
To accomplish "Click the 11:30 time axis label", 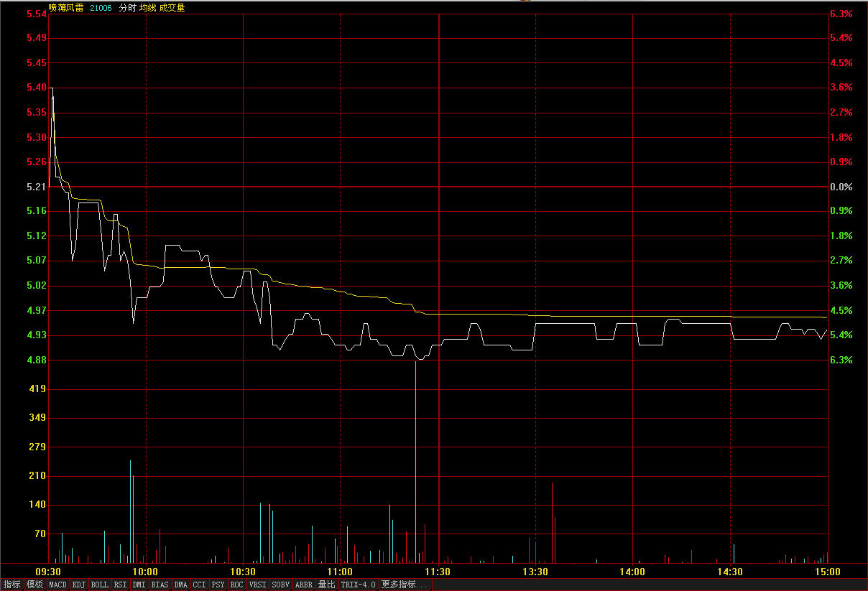I will (x=438, y=572).
